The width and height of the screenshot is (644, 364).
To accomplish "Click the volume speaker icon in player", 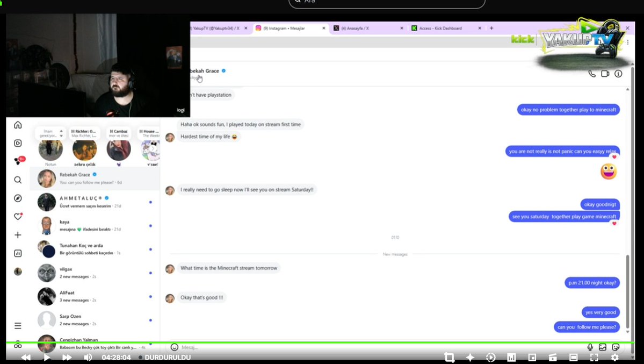I will 88,358.
